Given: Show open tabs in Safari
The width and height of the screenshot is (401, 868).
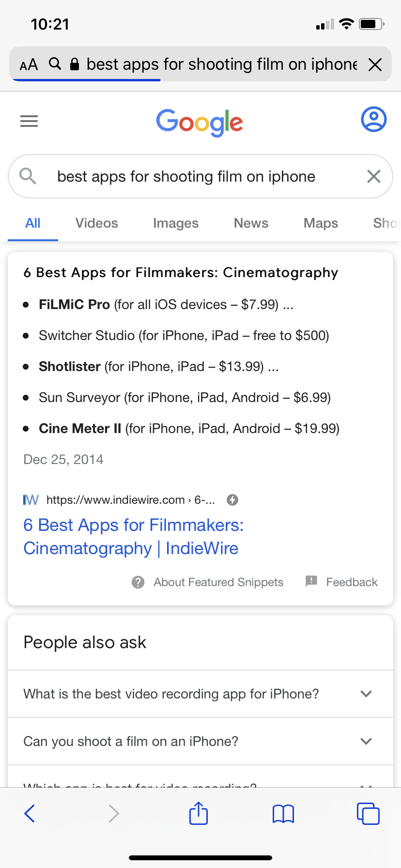Looking at the screenshot, I should coord(368,813).
